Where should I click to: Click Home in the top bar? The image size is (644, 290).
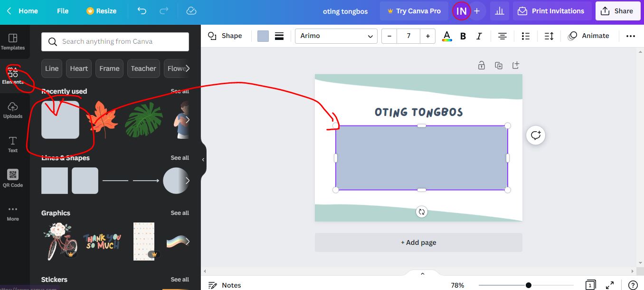click(28, 10)
